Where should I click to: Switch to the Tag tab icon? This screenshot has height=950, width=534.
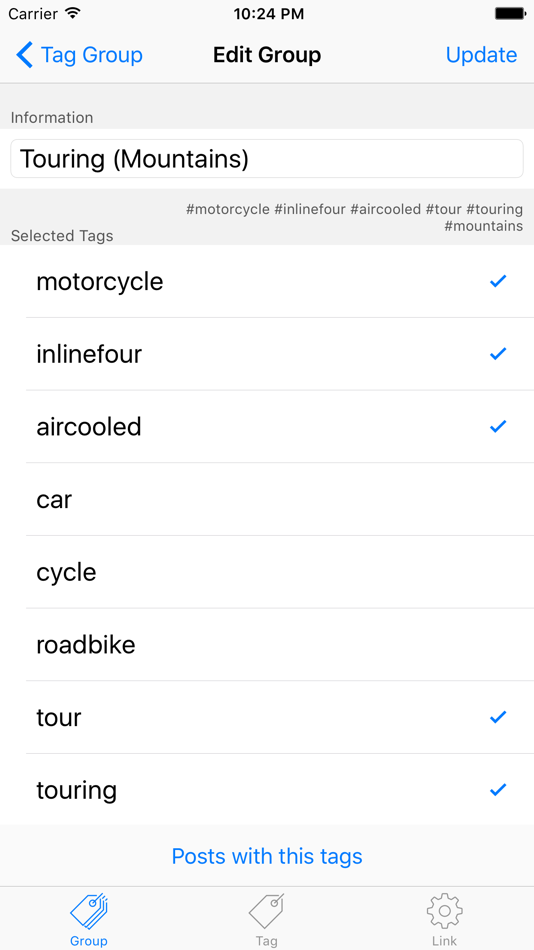266,911
